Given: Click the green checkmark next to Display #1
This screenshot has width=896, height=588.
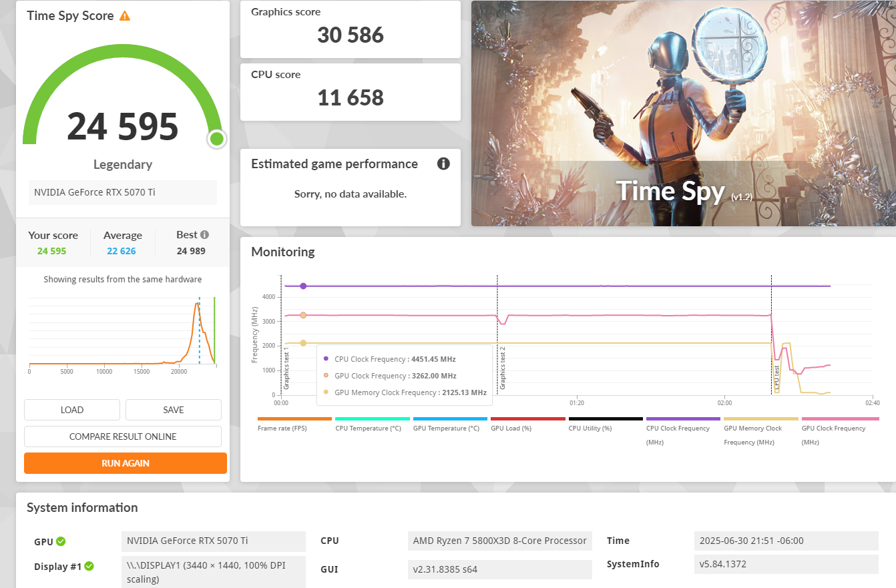Looking at the screenshot, I should coord(89,566).
